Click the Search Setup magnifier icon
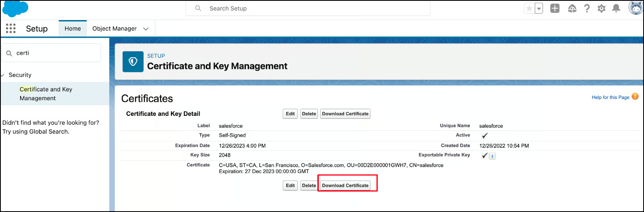 point(198,8)
